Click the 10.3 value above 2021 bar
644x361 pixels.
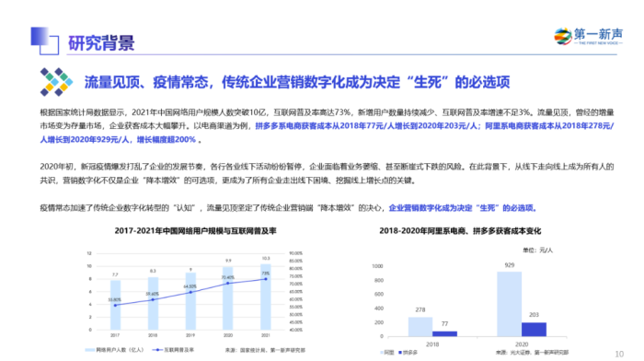point(266,258)
